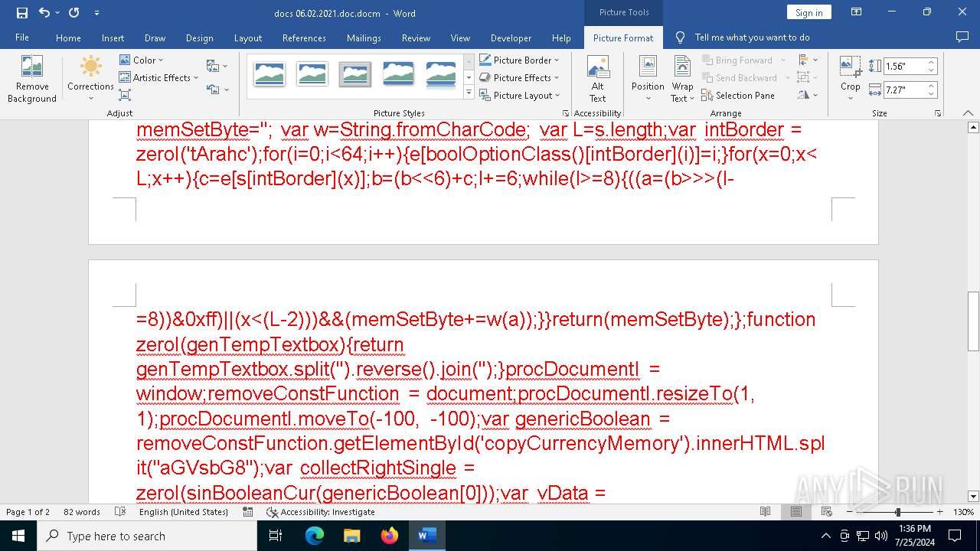This screenshot has width=980, height=551.
Task: Switch to the Design tab
Action: (199, 37)
